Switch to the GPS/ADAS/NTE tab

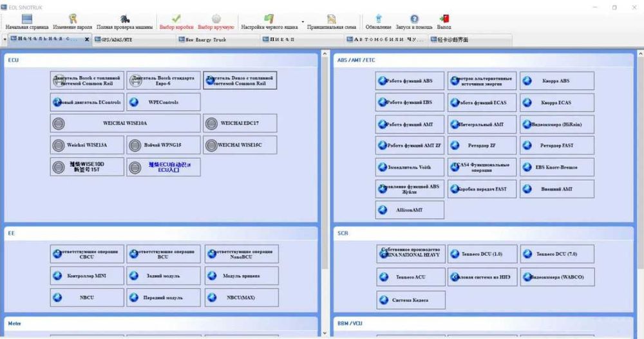click(x=134, y=39)
